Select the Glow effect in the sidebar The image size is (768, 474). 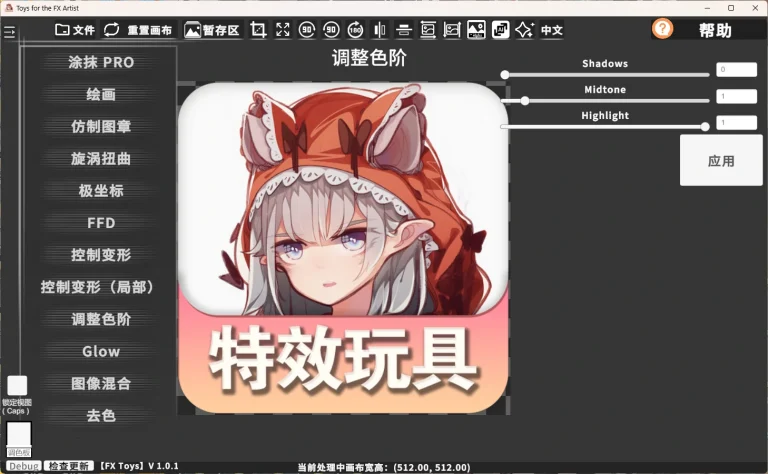(101, 351)
